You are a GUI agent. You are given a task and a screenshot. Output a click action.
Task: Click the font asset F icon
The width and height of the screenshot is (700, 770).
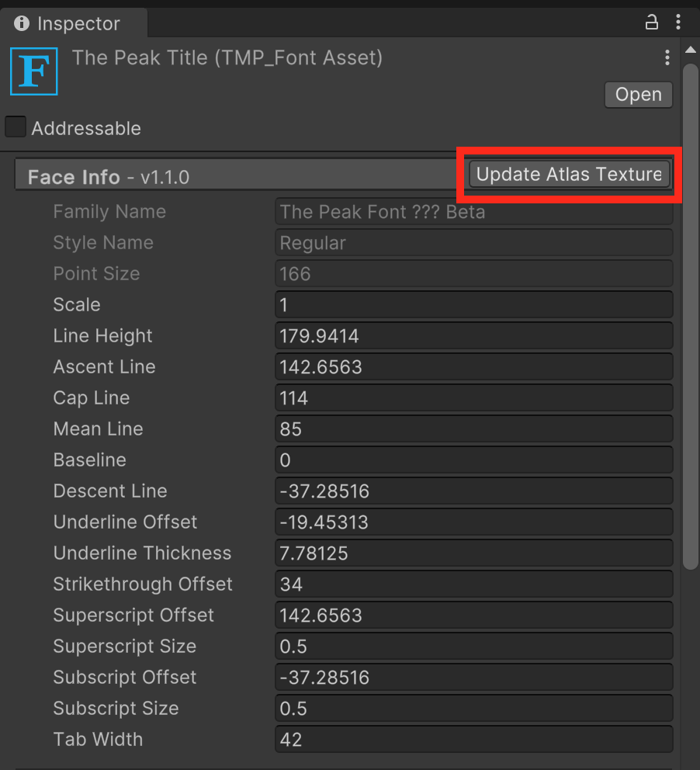pos(34,71)
